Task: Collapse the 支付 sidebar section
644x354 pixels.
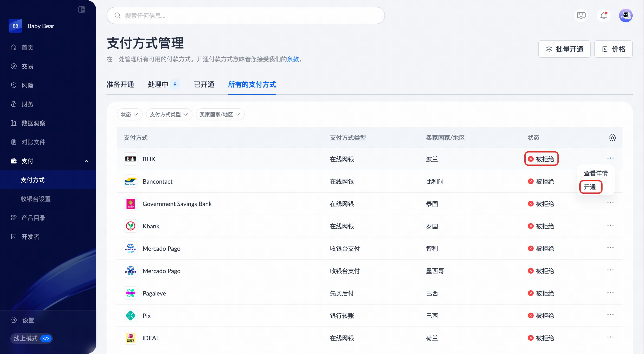Action: pyautogui.click(x=86, y=161)
